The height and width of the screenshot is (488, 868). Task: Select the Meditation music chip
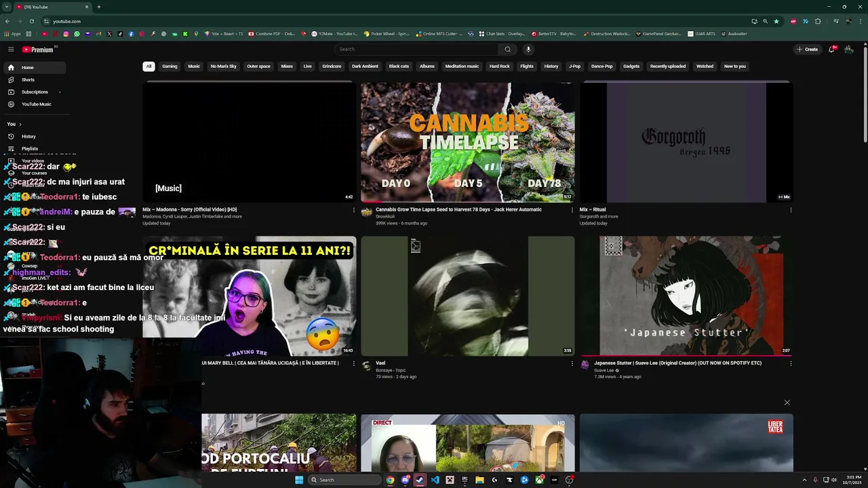click(462, 66)
